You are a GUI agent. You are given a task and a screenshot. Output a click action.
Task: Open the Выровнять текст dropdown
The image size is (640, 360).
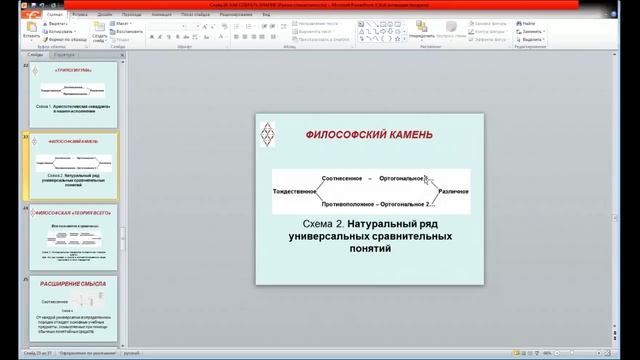pyautogui.click(x=314, y=31)
